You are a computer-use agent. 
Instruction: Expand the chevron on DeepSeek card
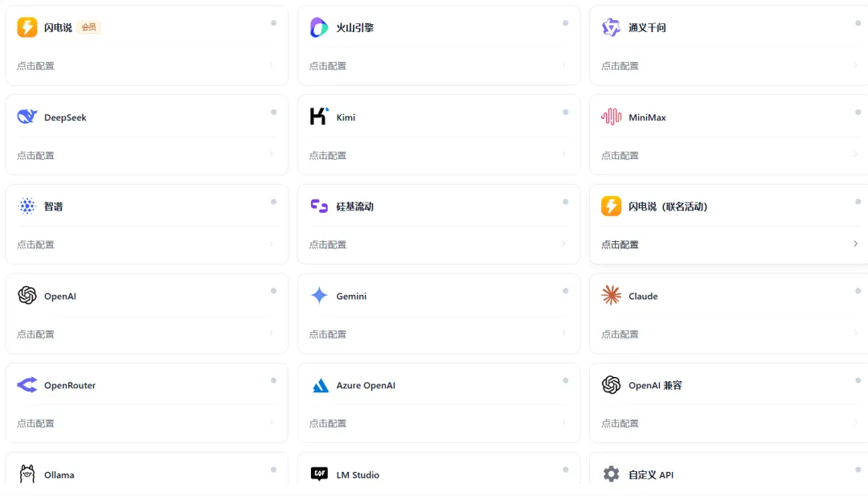[272, 154]
